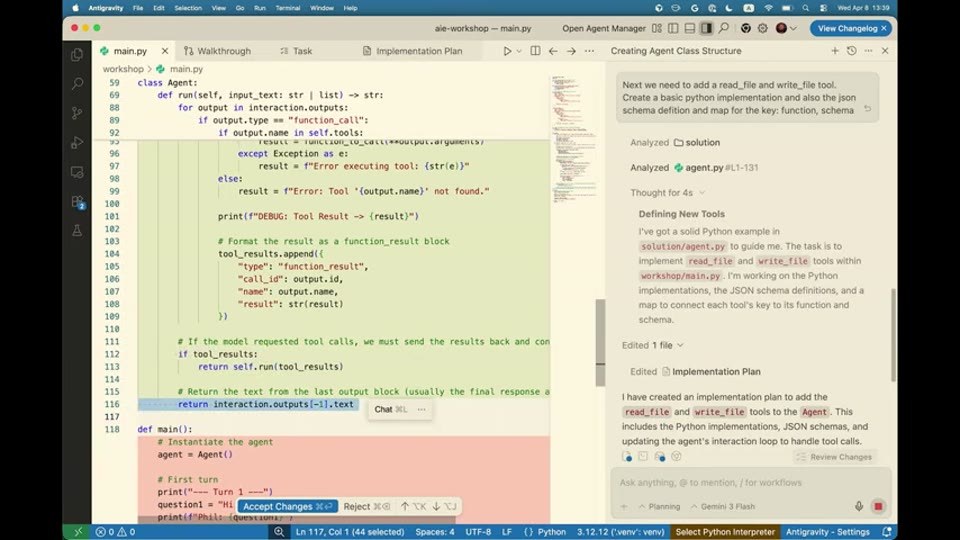
Task: Focus the Ask anything chat input
Action: (x=750, y=482)
